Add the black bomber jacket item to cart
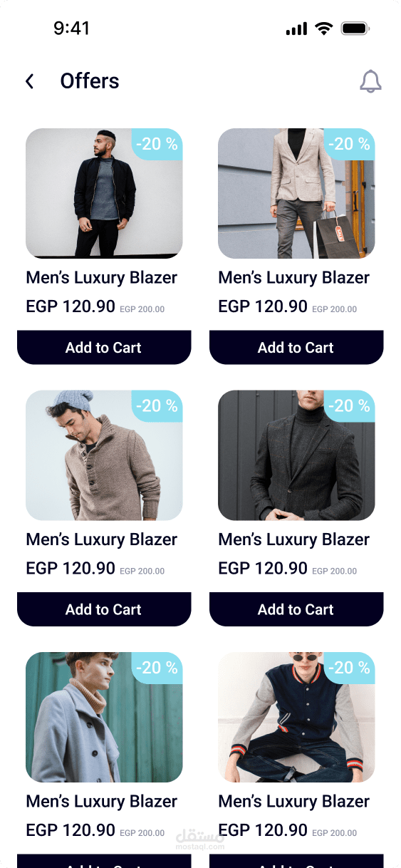 point(104,347)
